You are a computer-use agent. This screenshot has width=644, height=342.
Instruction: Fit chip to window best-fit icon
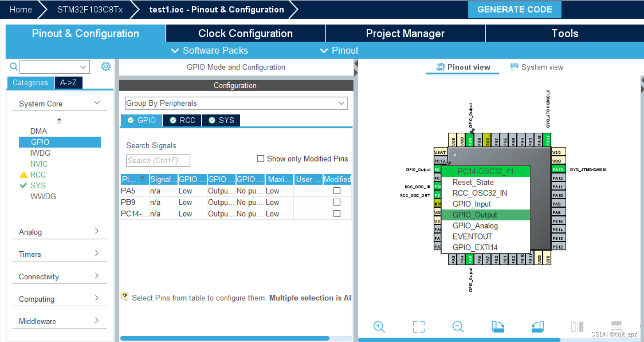pos(418,326)
